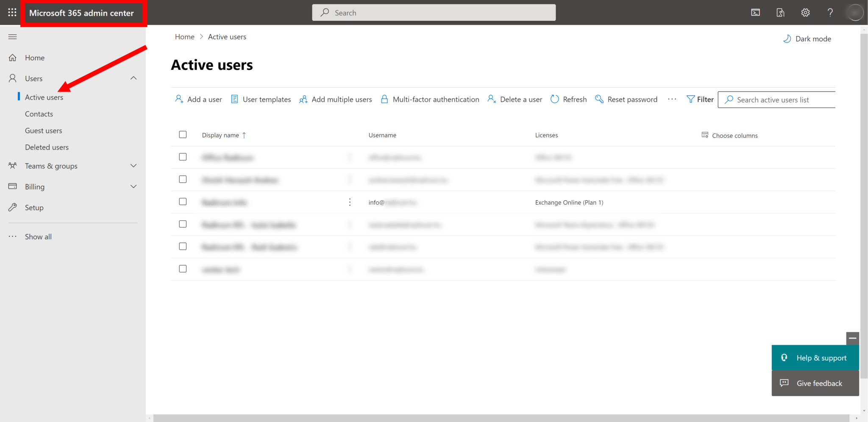Screen dimensions: 868x422
Task: Expand the Billing section
Action: tap(134, 186)
